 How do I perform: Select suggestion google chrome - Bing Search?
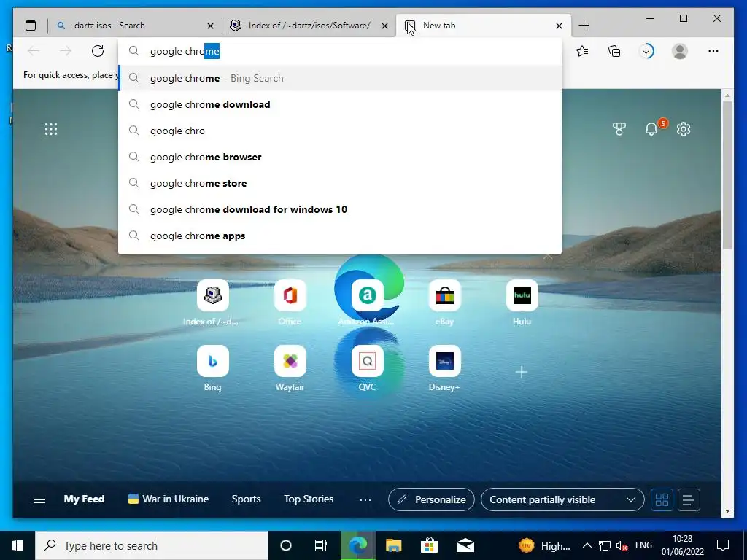click(340, 78)
